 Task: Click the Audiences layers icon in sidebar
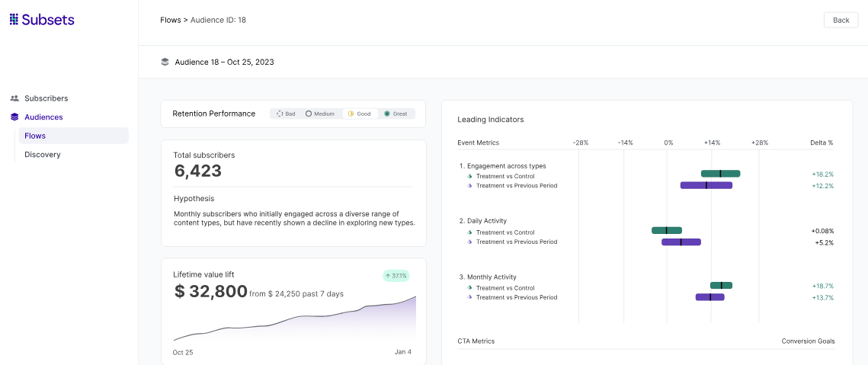[x=14, y=117]
